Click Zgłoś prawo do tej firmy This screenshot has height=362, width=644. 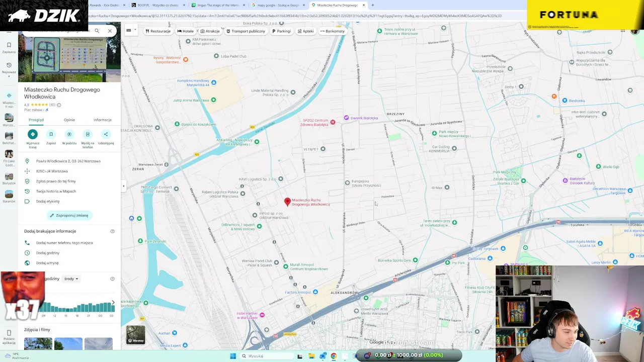click(x=69, y=182)
